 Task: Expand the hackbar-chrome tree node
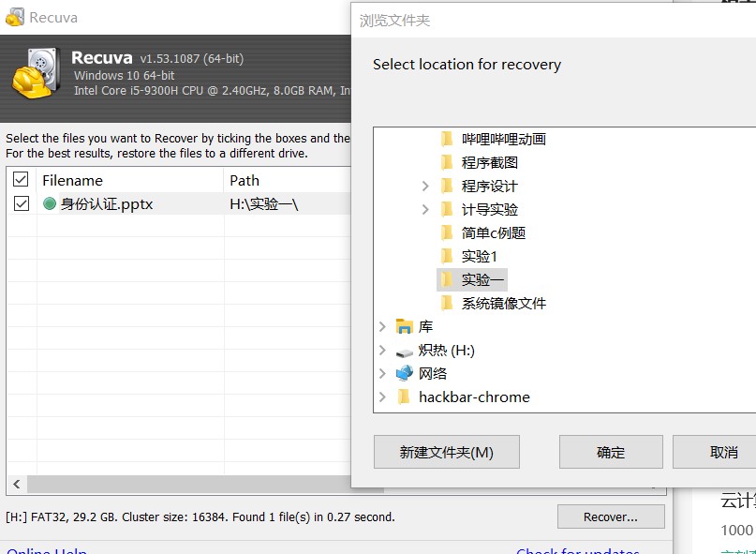point(382,397)
